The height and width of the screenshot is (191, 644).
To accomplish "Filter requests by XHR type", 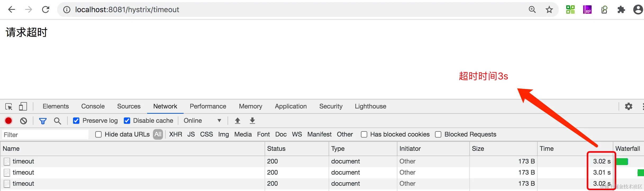I will click(x=175, y=134).
